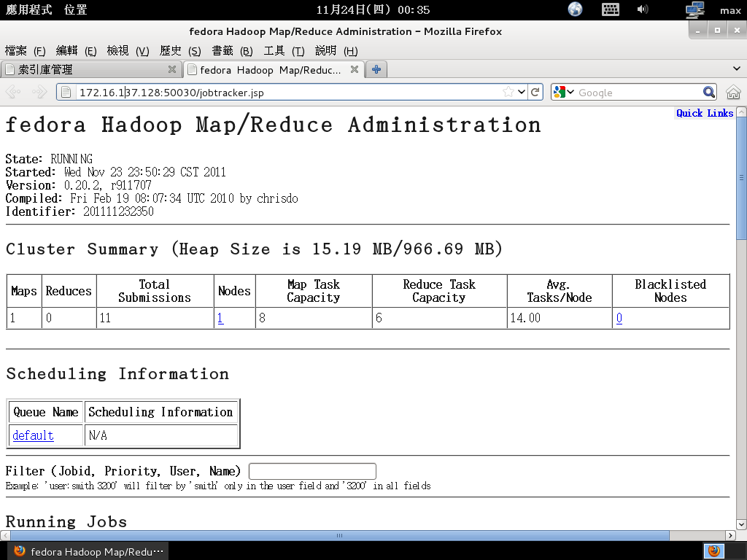Click the globe icon in top panel
The width and height of the screenshot is (747, 560).
(x=575, y=9)
